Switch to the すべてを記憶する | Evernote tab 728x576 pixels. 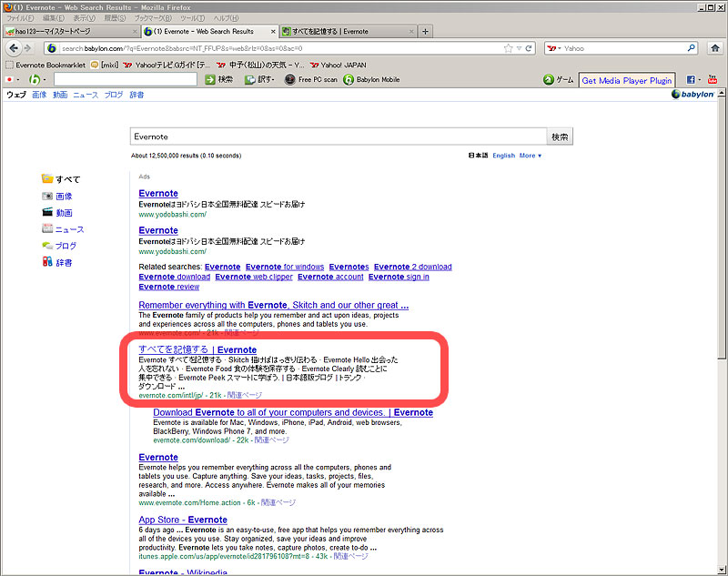(349, 32)
